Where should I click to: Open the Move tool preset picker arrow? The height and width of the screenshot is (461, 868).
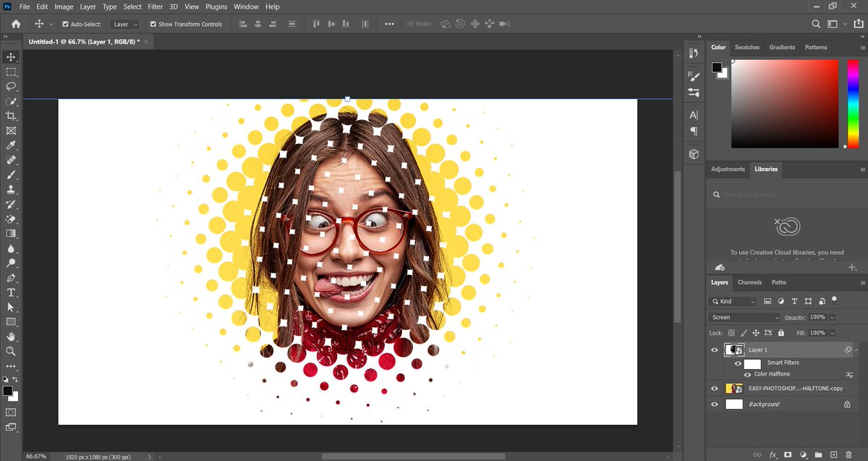click(x=51, y=24)
